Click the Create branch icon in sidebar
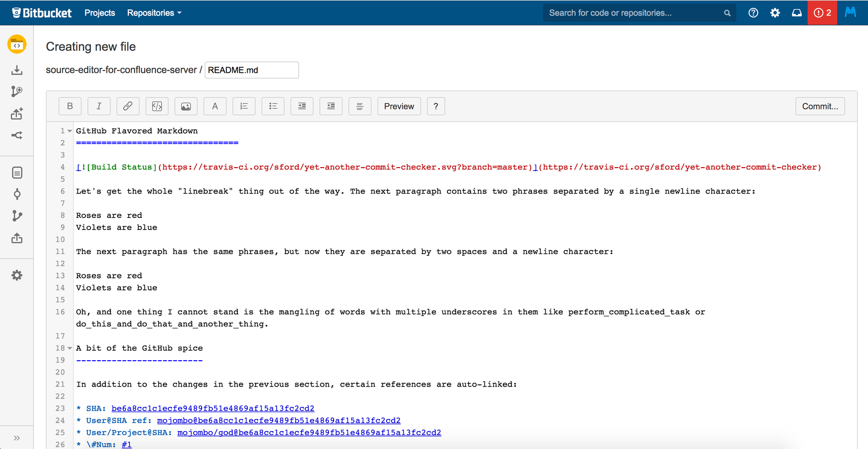The image size is (868, 449). pos(17,91)
